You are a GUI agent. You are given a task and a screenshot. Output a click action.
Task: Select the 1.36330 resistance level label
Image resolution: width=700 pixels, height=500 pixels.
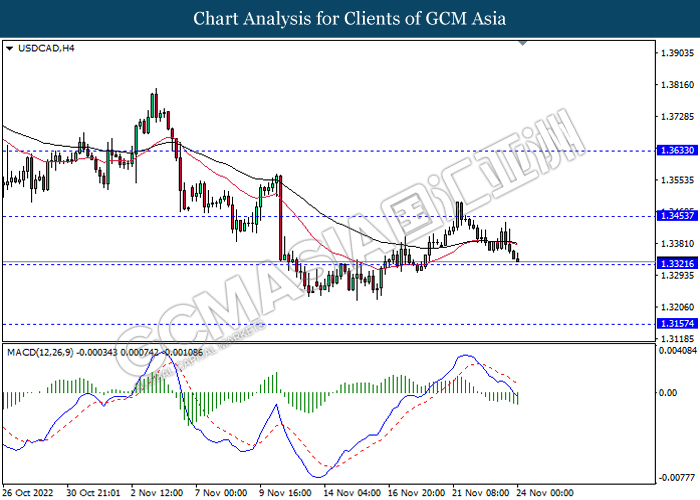tap(677, 150)
